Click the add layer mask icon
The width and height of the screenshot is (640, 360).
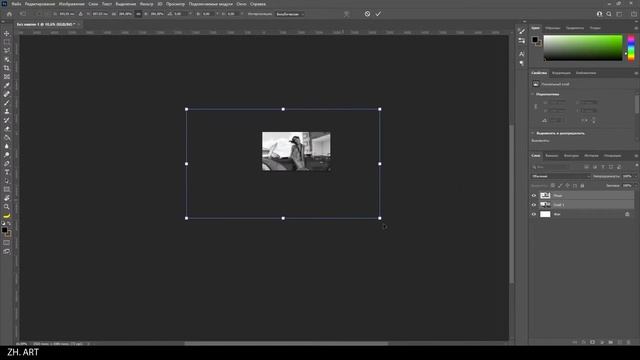point(593,342)
